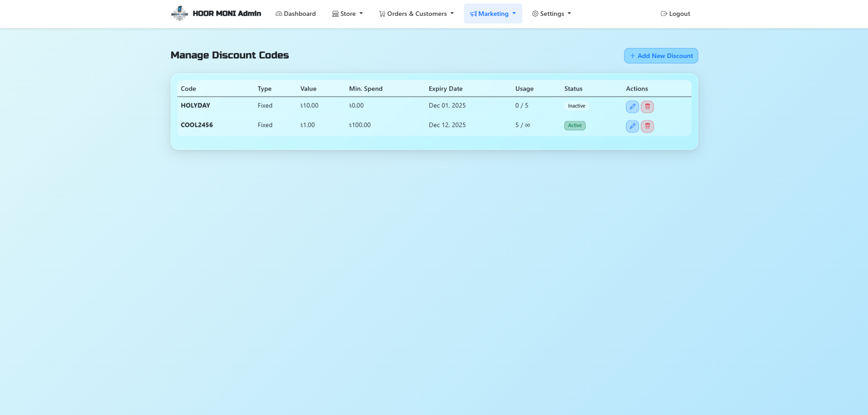This screenshot has height=415, width=868.
Task: Delete the COOL2456 discount code
Action: 647,126
